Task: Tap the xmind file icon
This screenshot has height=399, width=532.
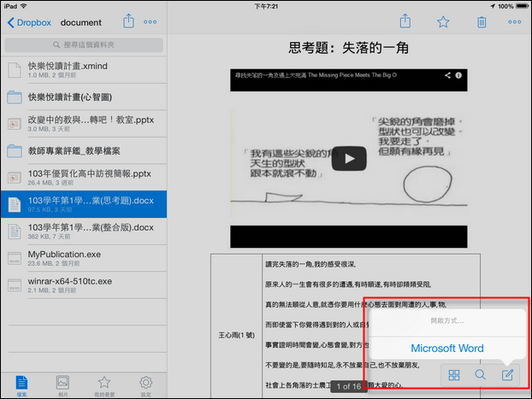Action: [15, 70]
